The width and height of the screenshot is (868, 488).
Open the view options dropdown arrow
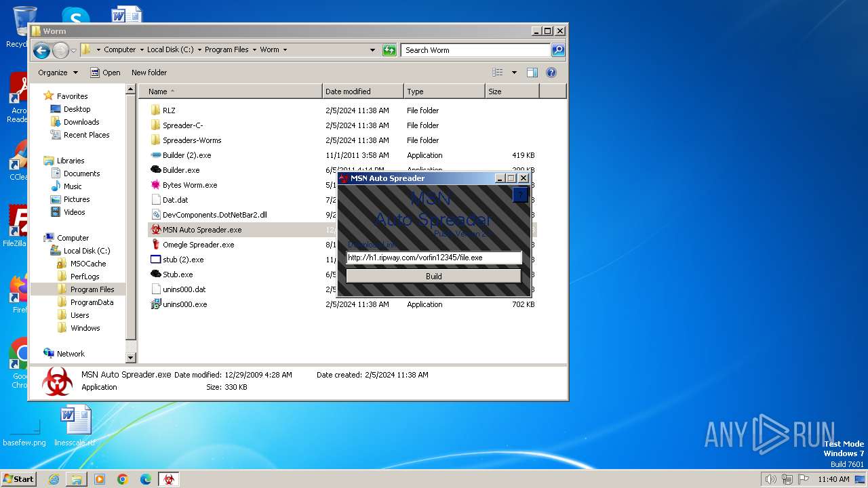pyautogui.click(x=514, y=73)
